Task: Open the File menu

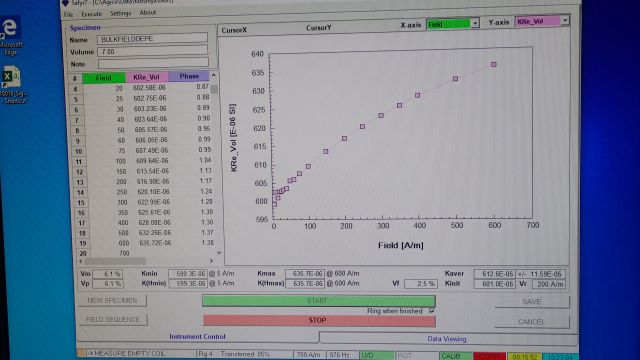Action: point(68,14)
